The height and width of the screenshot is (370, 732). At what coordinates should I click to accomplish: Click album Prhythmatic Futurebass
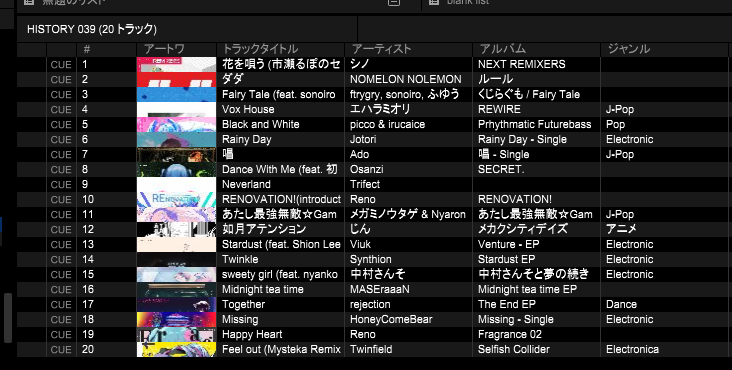pyautogui.click(x=535, y=125)
